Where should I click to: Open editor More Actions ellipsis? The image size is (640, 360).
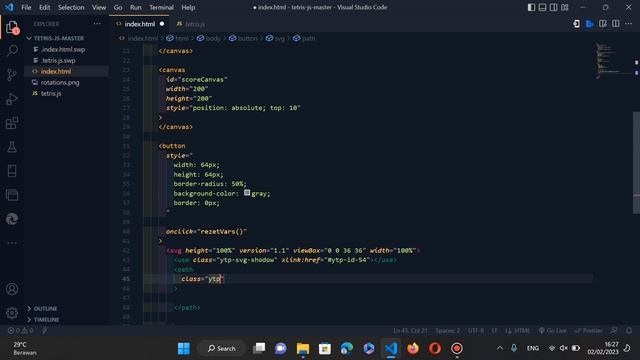click(x=628, y=24)
